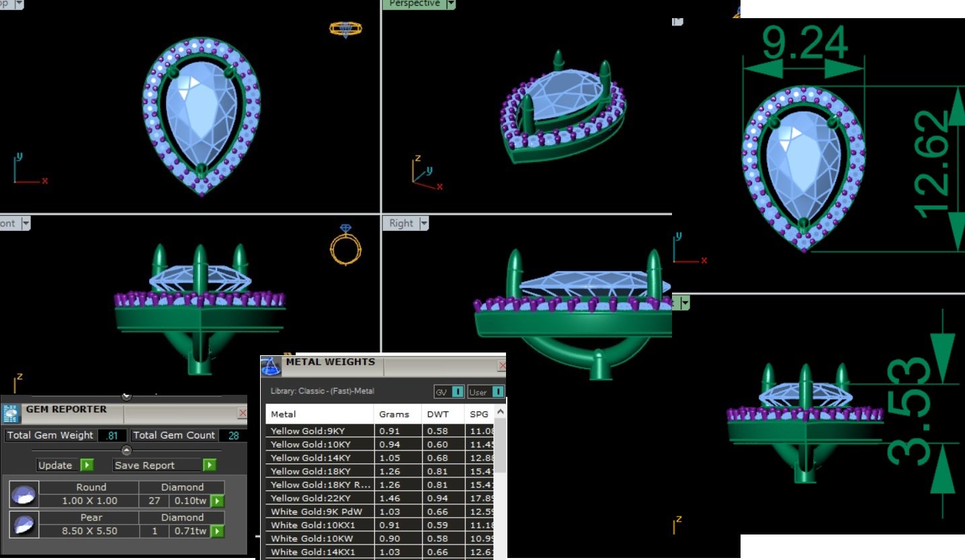Close the Metal Weights panel

(501, 366)
